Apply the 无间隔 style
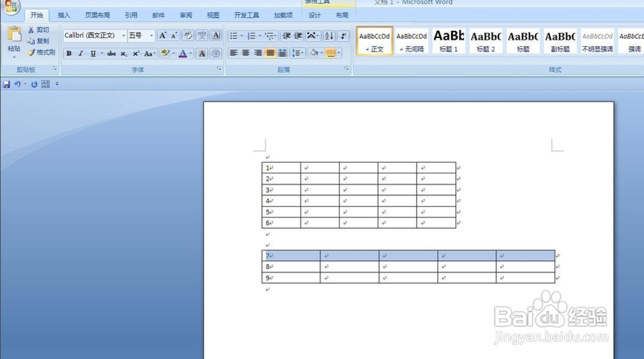 coord(411,41)
